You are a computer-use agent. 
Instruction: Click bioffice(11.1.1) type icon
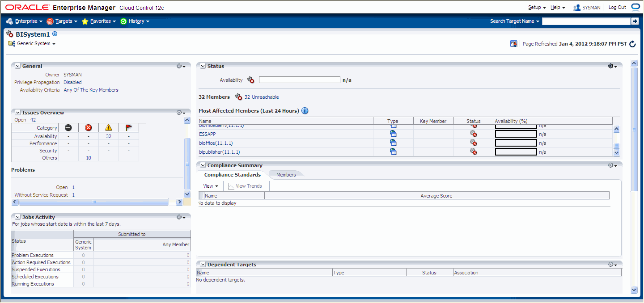[393, 143]
